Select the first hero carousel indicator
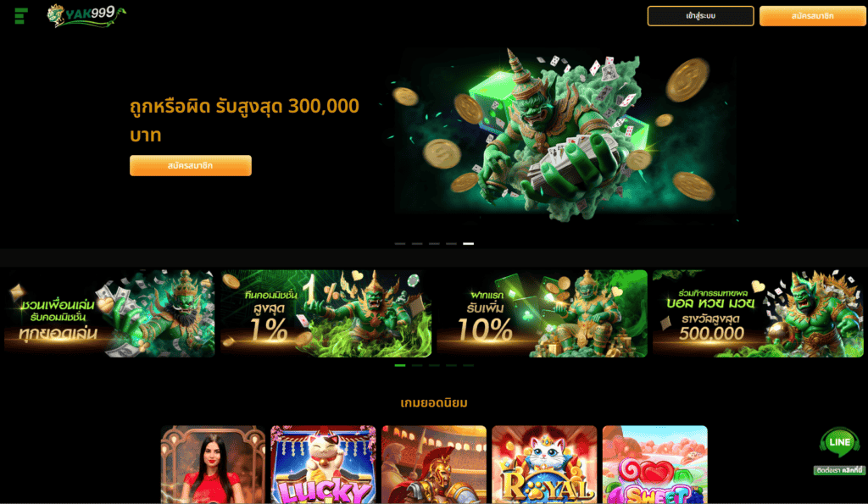The height and width of the screenshot is (504, 868). (x=400, y=243)
